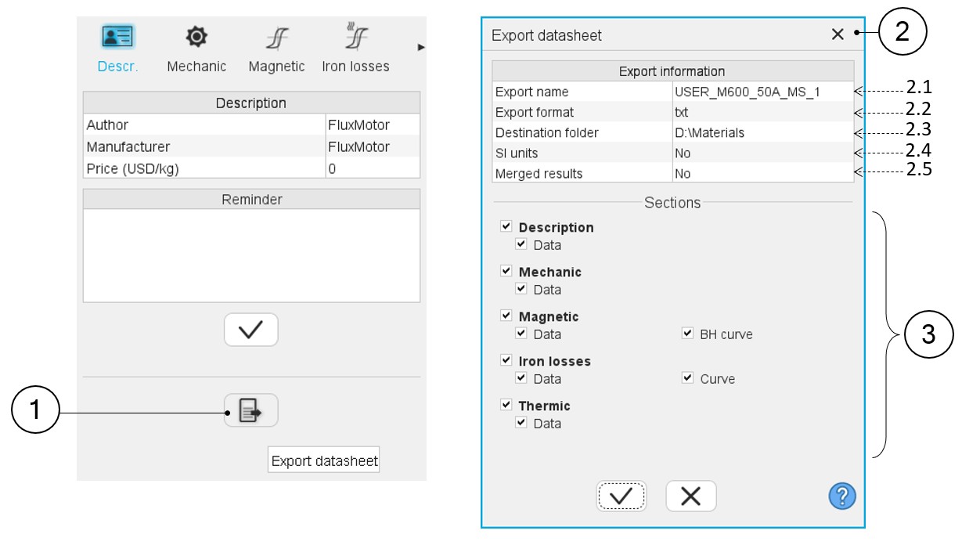Image resolution: width=980 pixels, height=545 pixels.
Task: Confirm the export with checkmark button
Action: click(622, 496)
